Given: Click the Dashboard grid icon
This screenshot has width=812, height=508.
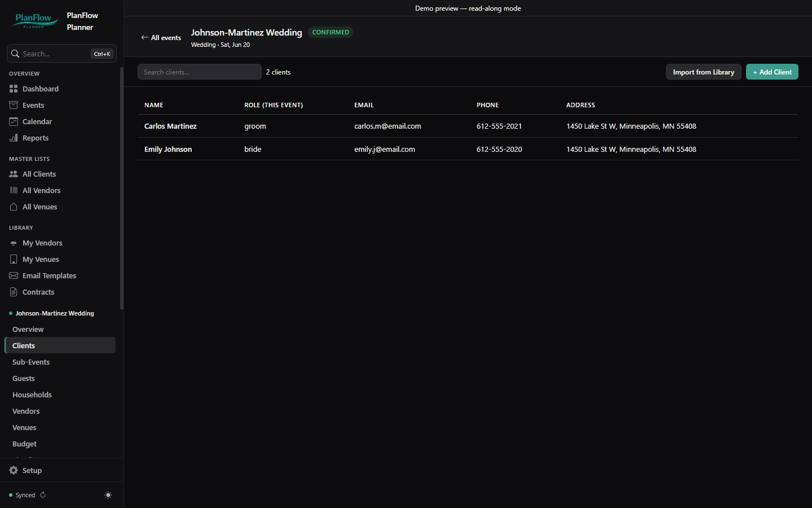Looking at the screenshot, I should click(14, 89).
